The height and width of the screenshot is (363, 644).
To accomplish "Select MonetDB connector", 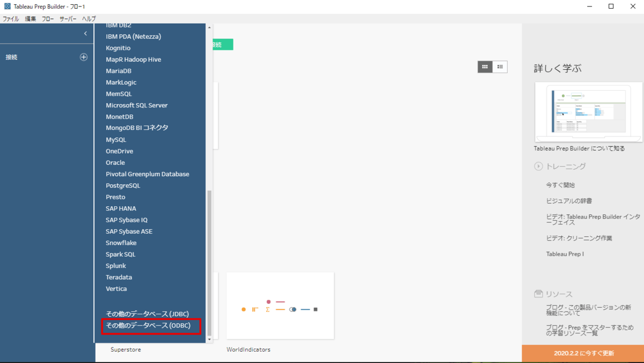I will pos(120,117).
